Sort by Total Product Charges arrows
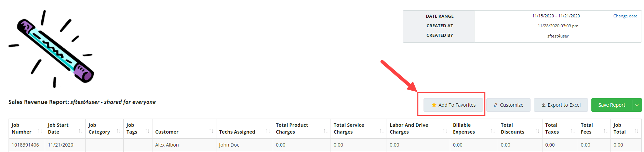Viewport: 644px width, 152px height. coord(326,131)
